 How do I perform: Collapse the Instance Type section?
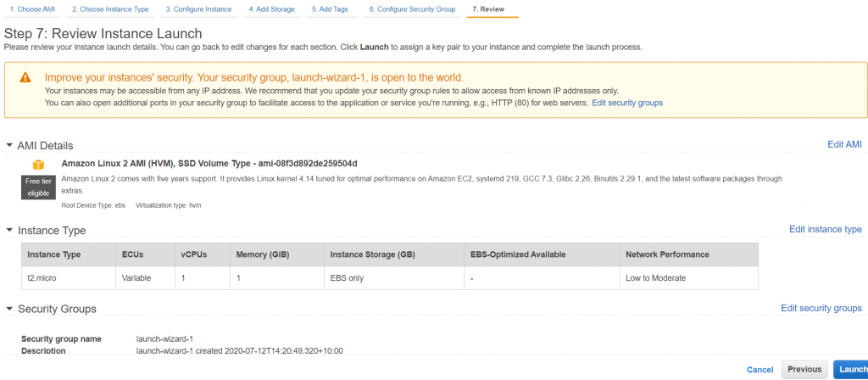tap(9, 231)
